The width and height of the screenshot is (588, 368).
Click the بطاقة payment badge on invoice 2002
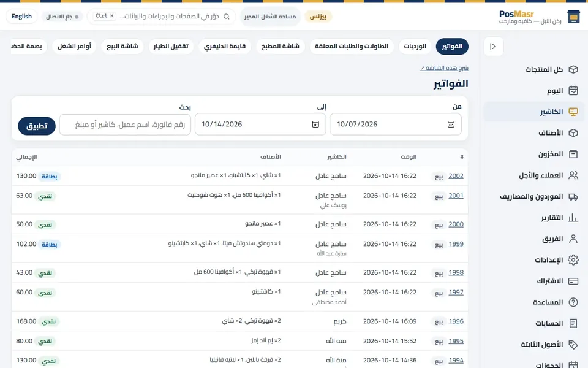tap(49, 177)
